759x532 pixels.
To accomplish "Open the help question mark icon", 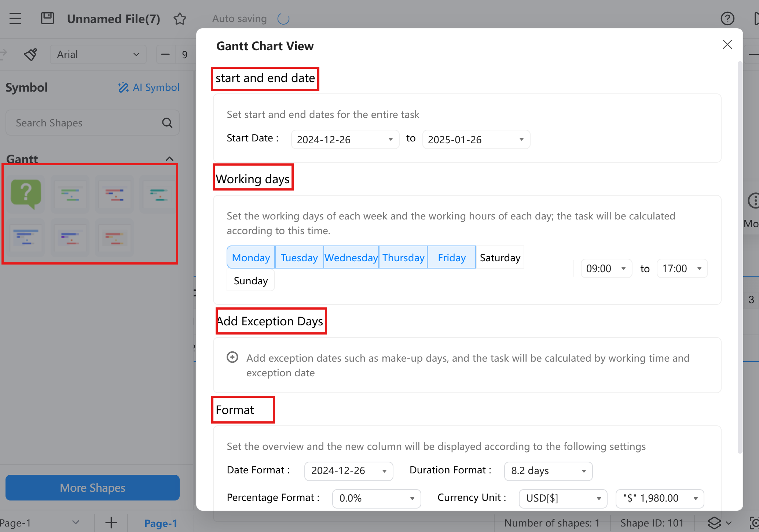I will [x=727, y=18].
